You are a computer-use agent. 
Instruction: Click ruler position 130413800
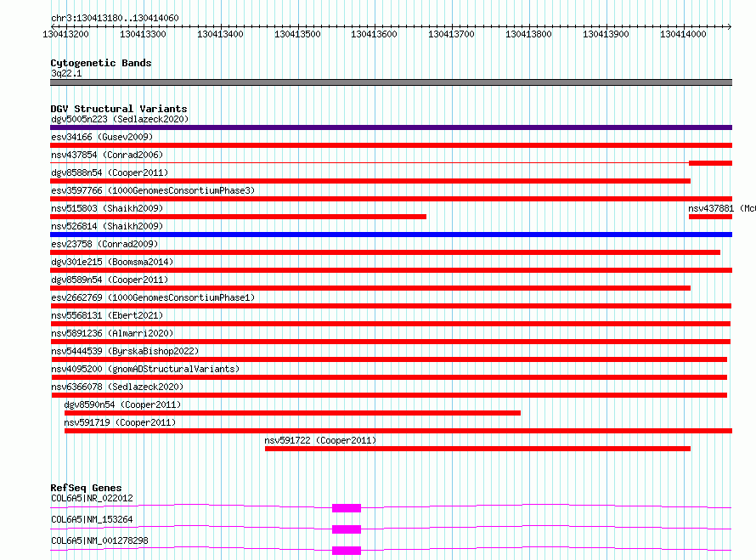(529, 34)
